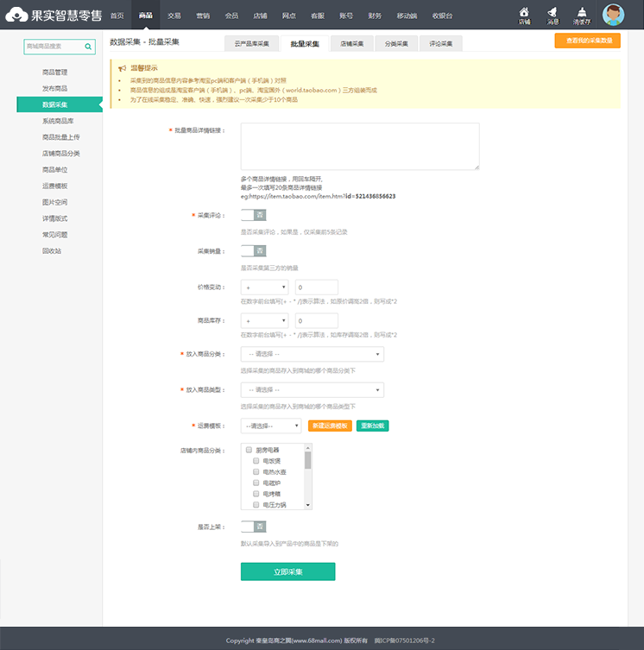Open the 放入商品分类 dropdown
The height and width of the screenshot is (650, 644).
pyautogui.click(x=312, y=354)
